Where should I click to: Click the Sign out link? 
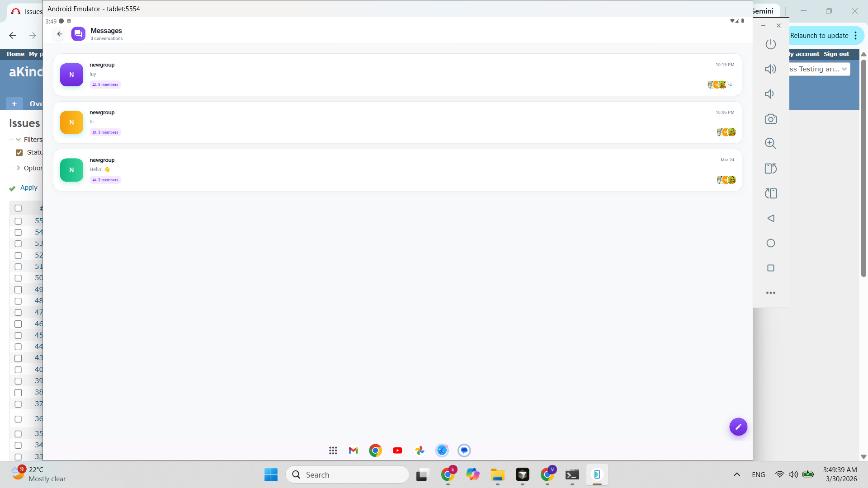(836, 54)
